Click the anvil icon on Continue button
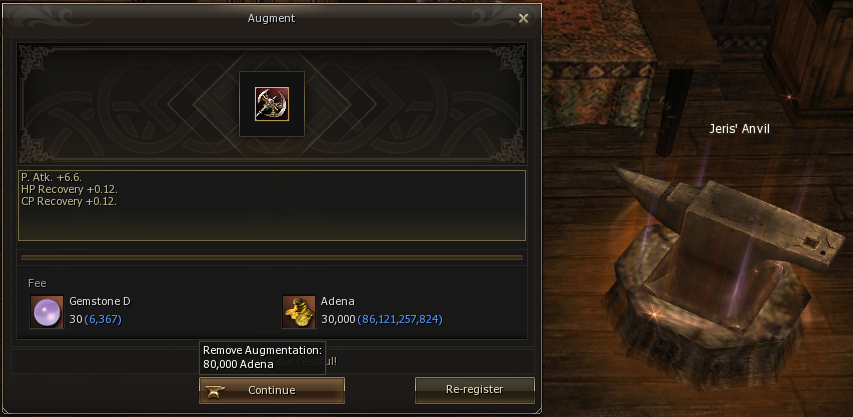 (213, 390)
